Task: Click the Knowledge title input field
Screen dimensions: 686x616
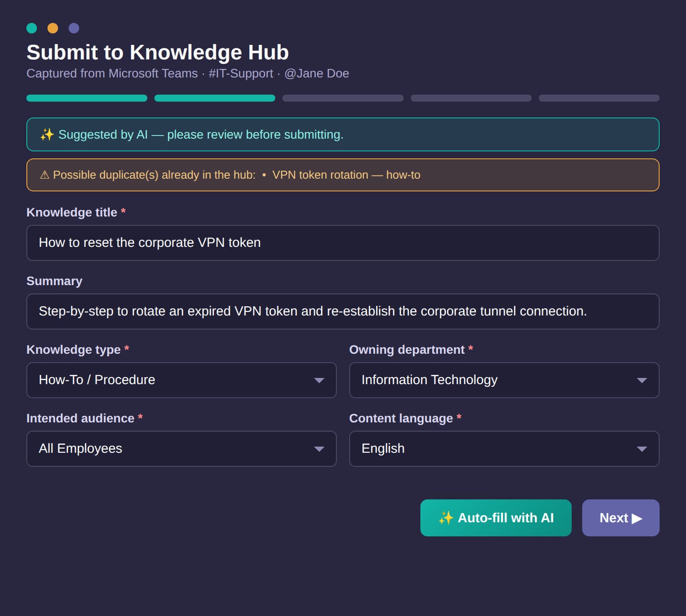Action: (343, 243)
